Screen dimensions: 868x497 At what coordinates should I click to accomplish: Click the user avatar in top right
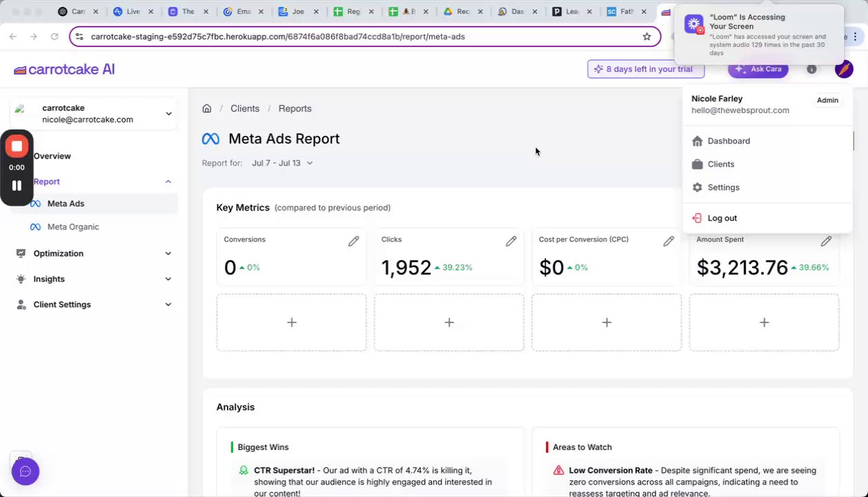[844, 69]
